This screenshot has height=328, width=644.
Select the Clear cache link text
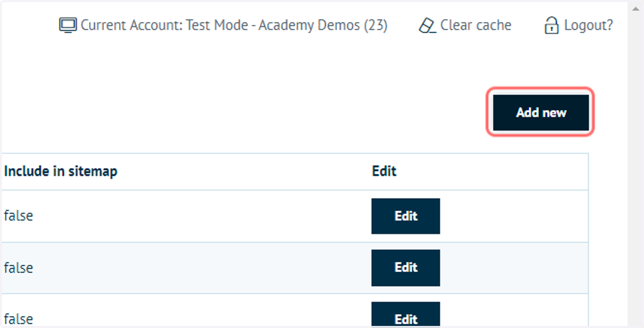475,25
